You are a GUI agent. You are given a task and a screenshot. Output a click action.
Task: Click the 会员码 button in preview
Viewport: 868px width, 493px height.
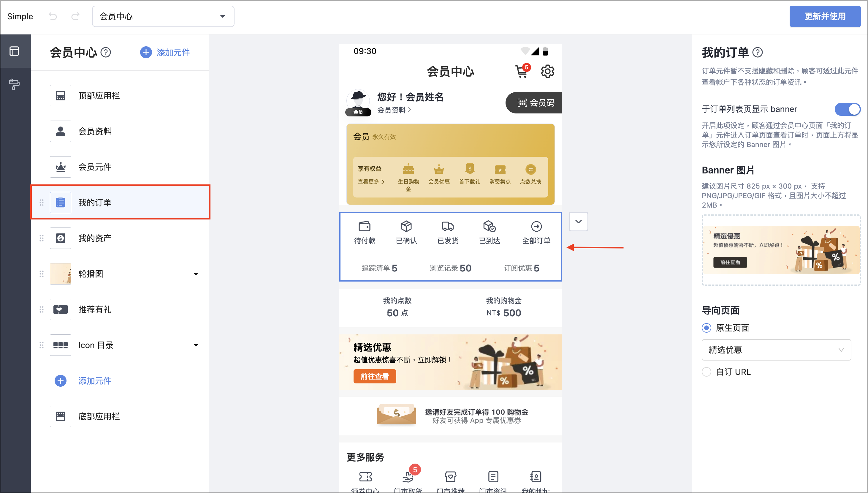point(534,102)
